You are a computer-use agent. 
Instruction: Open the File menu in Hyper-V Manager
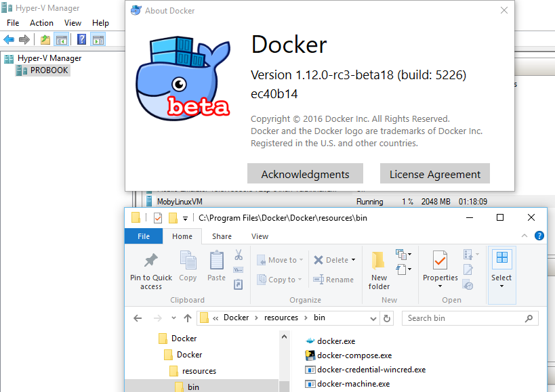[13, 23]
